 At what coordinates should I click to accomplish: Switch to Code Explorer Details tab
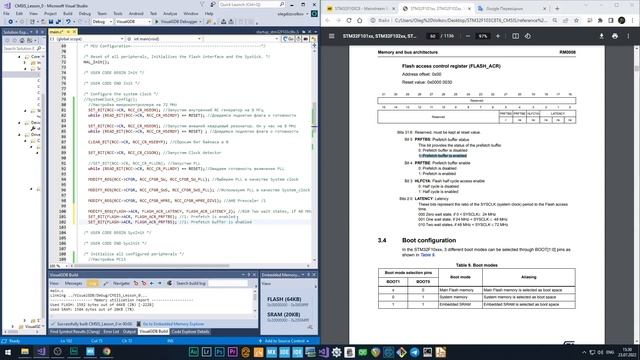190,332
